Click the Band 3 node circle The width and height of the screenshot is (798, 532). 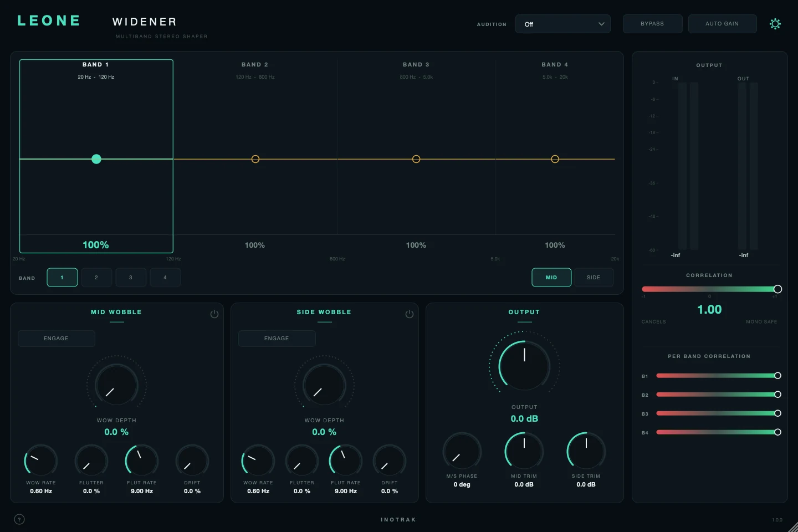416,159
